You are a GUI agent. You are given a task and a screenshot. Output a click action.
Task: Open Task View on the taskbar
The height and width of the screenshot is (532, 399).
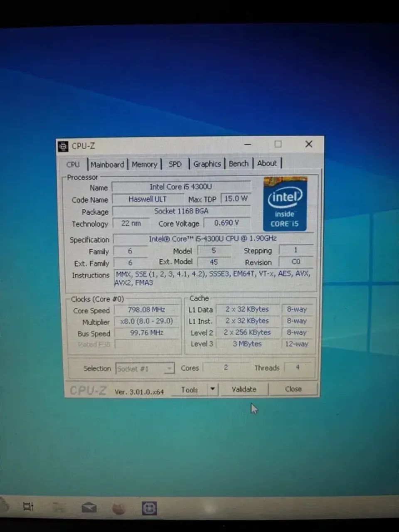[28, 507]
